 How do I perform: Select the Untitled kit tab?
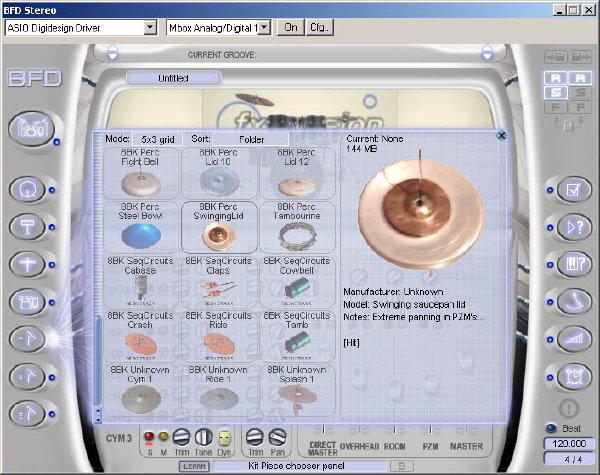(x=173, y=78)
